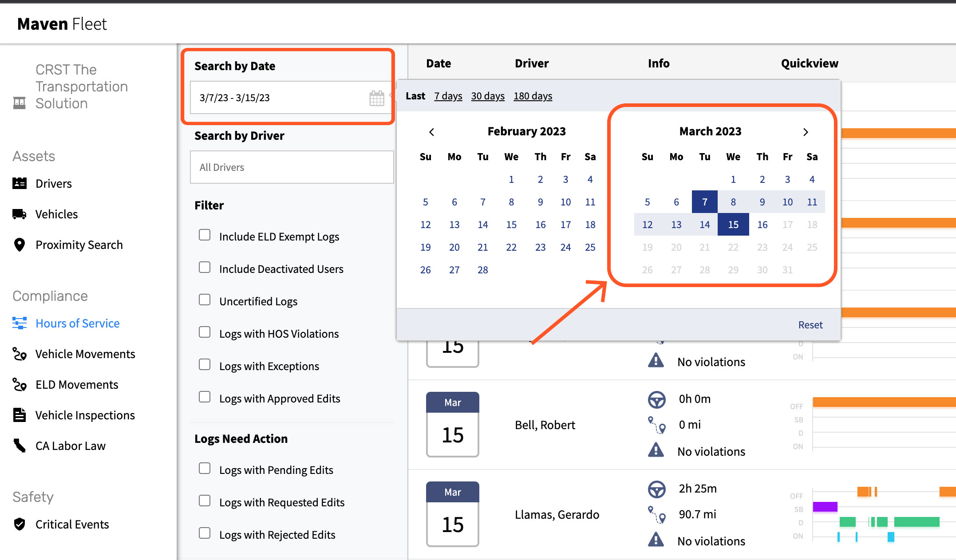Go to previous month in calendar
Viewport: 956px width, 560px height.
click(x=431, y=132)
